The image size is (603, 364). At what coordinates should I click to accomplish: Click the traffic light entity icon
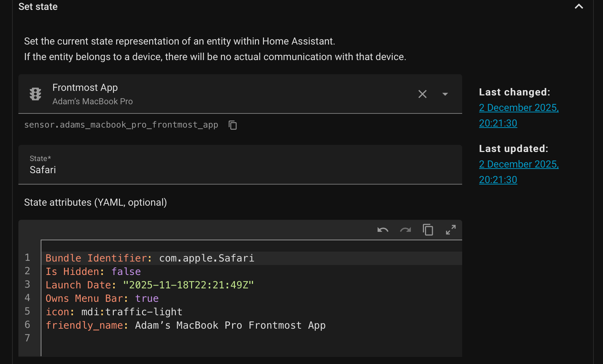[35, 94]
